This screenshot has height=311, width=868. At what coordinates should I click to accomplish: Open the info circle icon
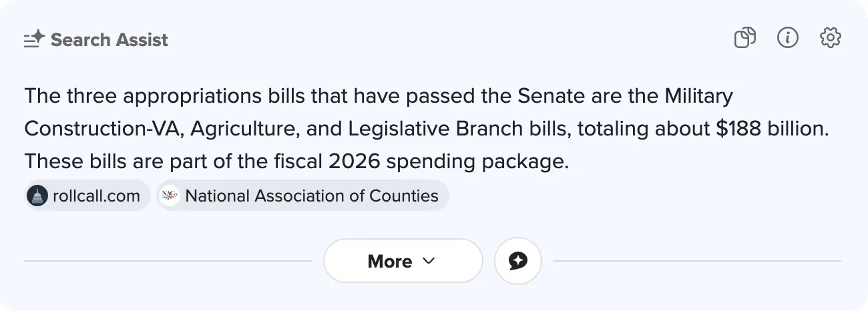(x=788, y=38)
